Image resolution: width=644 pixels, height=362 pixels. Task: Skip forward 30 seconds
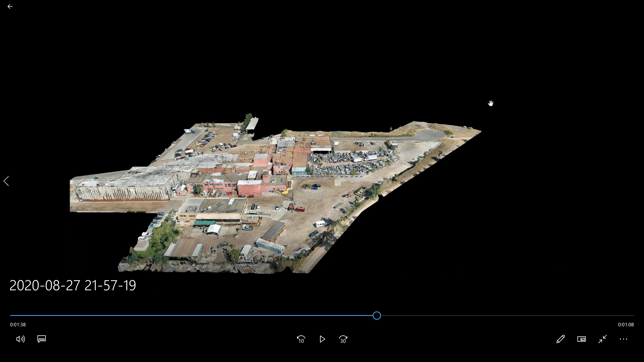tap(343, 339)
